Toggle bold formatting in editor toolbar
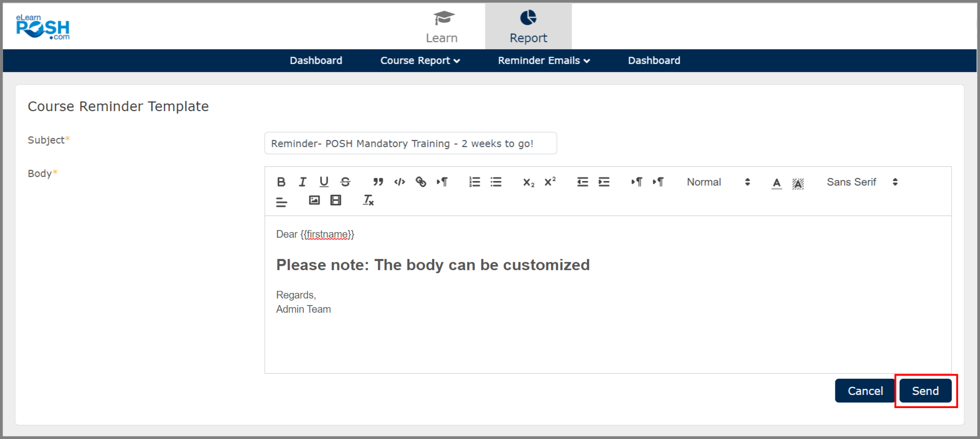This screenshot has height=439, width=980. 281,182
